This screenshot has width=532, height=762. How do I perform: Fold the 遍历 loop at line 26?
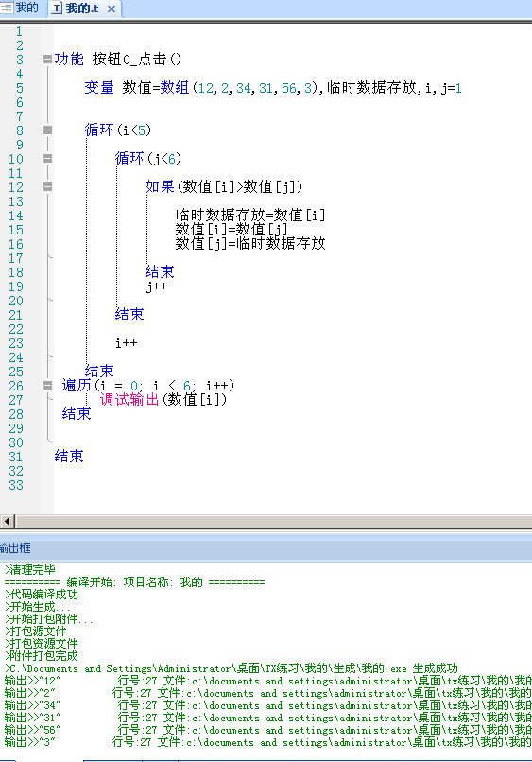(x=47, y=386)
